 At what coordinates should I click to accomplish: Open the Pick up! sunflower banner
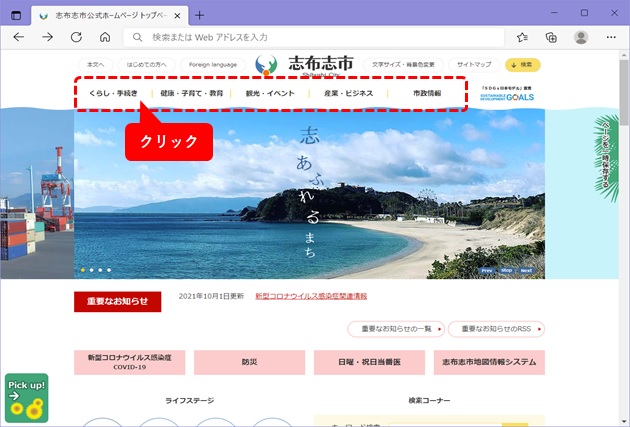point(27,398)
